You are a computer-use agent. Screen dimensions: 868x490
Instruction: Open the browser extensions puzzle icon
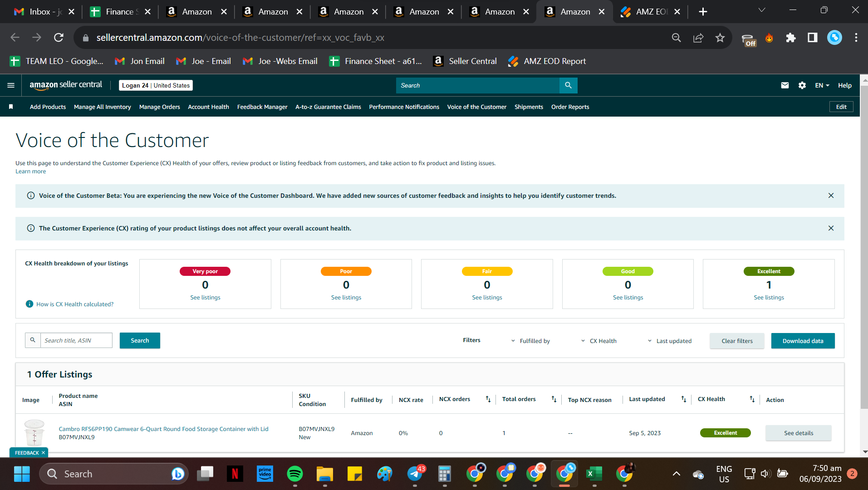791,38
